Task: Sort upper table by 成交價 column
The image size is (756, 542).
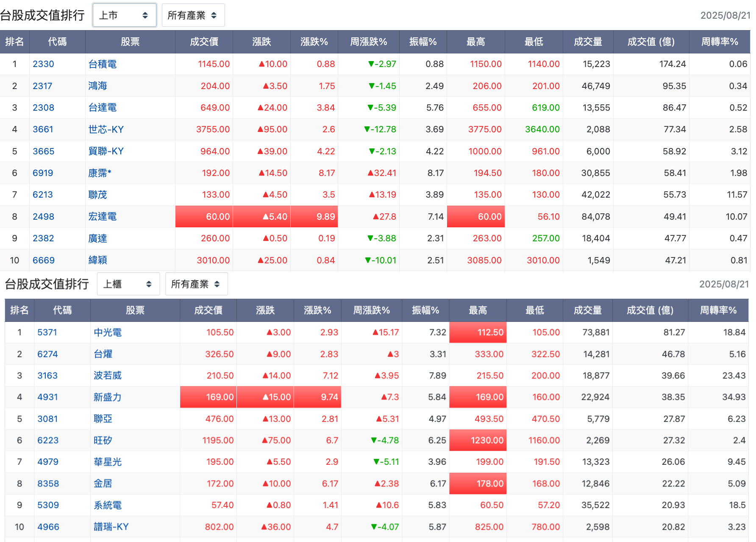Action: (x=204, y=42)
